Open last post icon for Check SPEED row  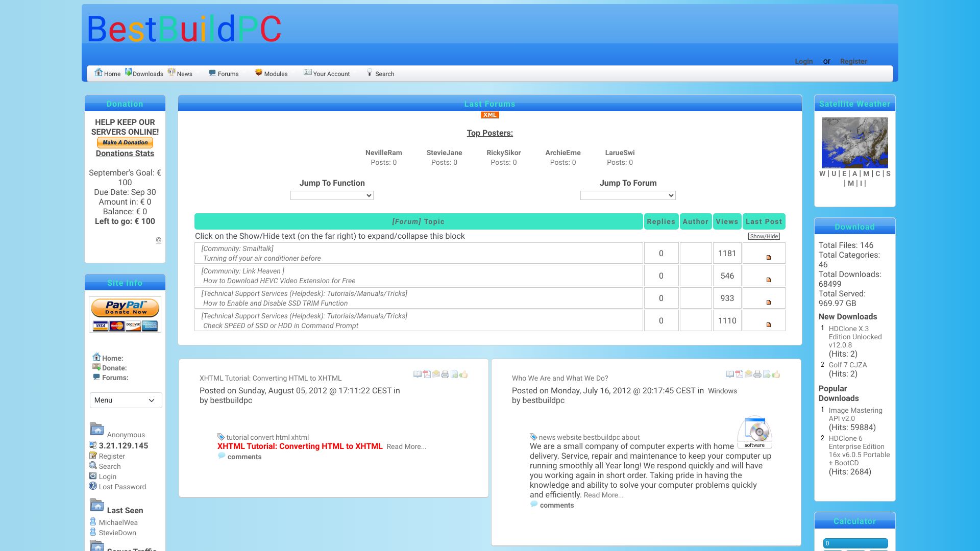768,324
